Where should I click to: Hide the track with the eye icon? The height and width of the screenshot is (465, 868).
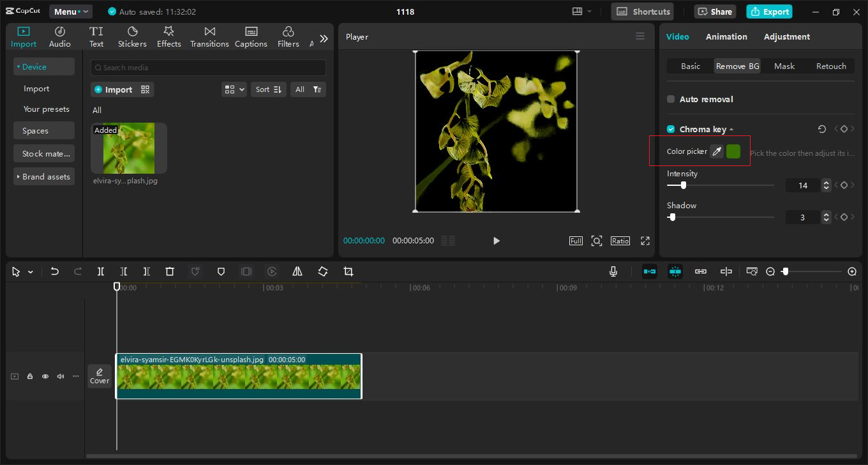[x=45, y=376]
